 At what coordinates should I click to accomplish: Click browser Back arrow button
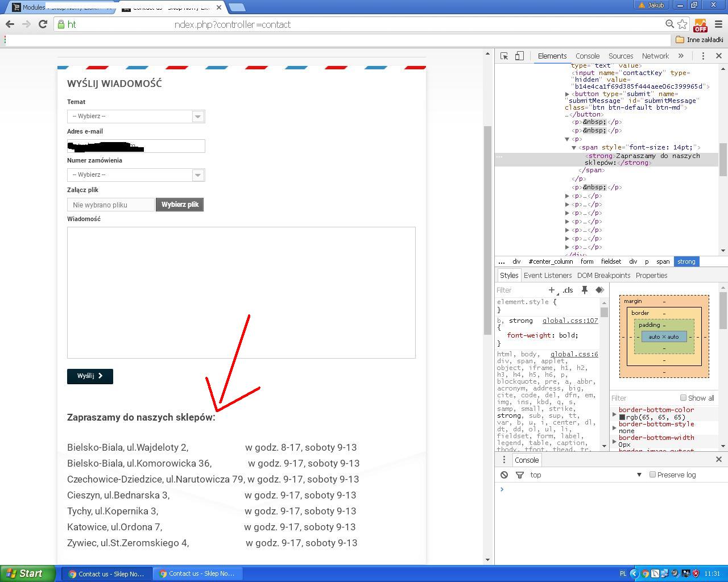(x=10, y=24)
